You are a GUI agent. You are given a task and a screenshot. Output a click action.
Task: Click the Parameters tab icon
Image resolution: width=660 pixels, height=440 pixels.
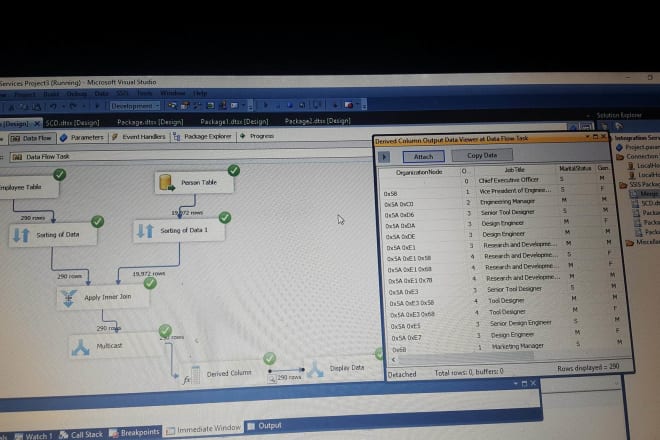click(64, 138)
